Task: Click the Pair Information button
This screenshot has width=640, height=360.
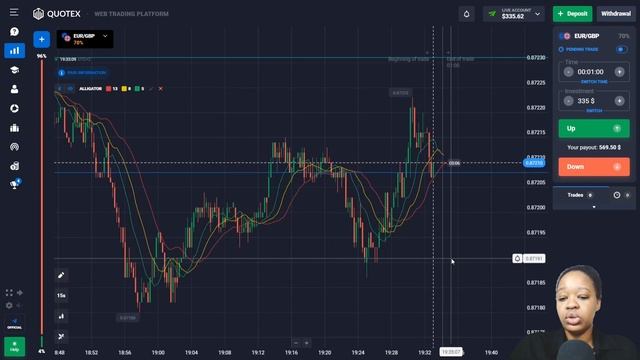Action: (x=82, y=73)
